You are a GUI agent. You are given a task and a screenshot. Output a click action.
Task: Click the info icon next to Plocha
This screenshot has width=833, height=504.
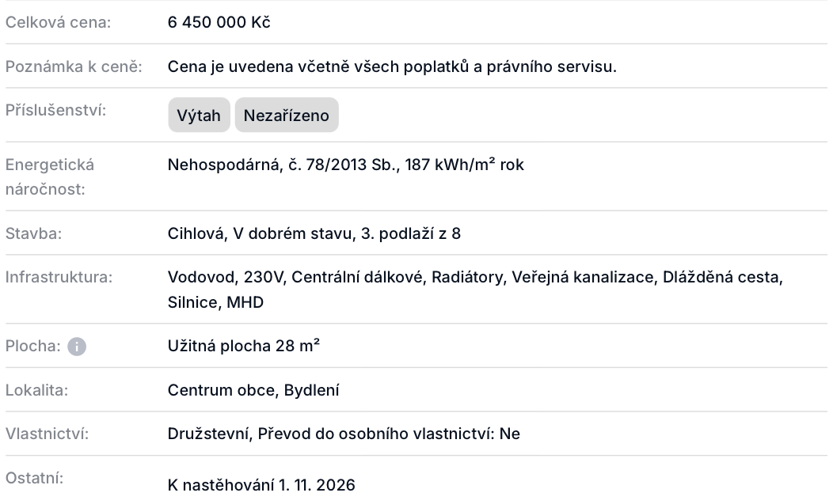pos(77,347)
